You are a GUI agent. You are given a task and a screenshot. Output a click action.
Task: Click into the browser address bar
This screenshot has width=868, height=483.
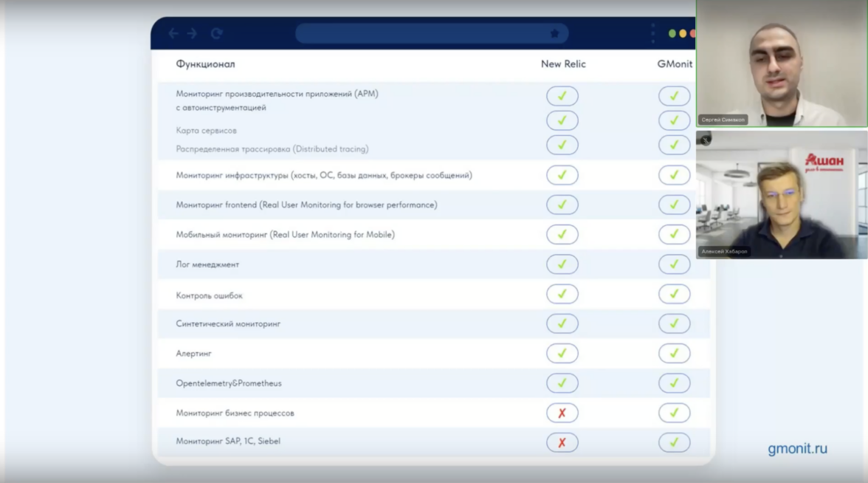pos(421,33)
